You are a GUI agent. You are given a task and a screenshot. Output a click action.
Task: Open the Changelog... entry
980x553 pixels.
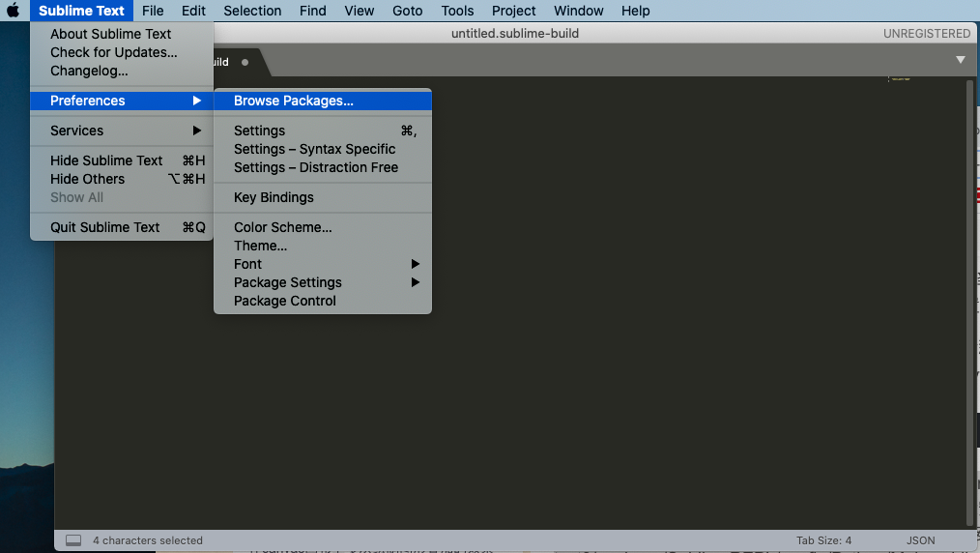(x=122, y=71)
